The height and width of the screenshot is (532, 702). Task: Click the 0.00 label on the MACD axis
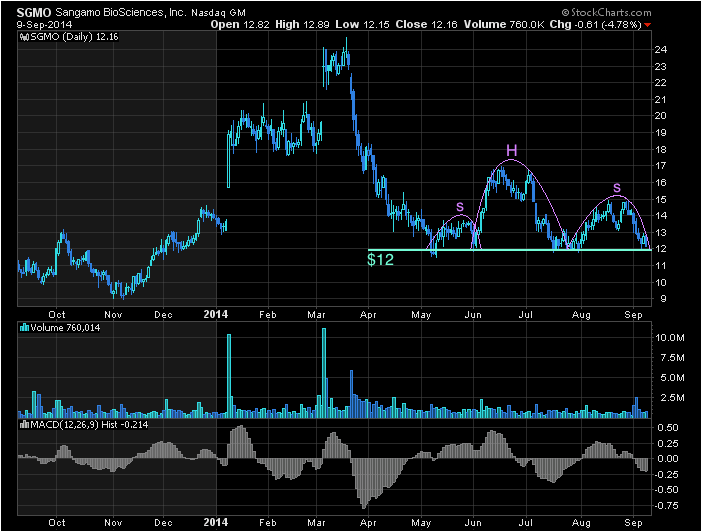pos(668,459)
